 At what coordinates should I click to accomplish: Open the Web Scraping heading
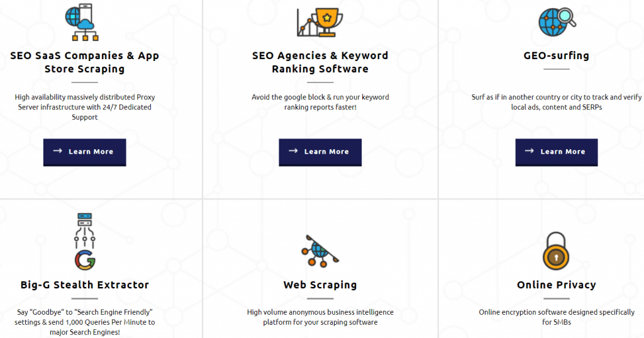pyautogui.click(x=320, y=285)
